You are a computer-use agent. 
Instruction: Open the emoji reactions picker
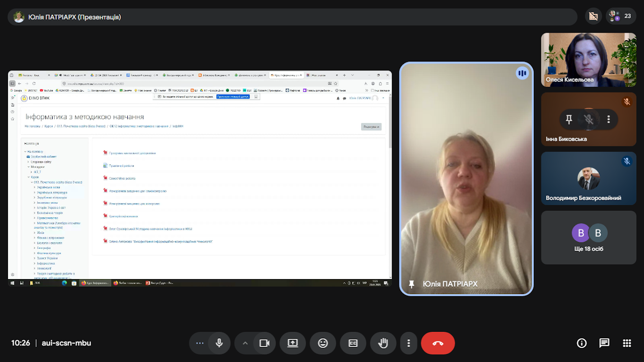[323, 343]
